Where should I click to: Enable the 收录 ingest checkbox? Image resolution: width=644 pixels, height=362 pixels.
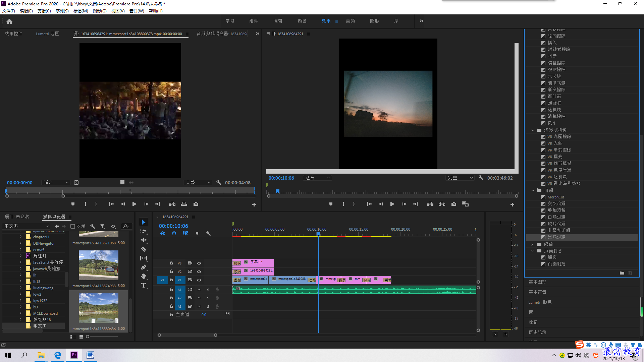pos(73,226)
